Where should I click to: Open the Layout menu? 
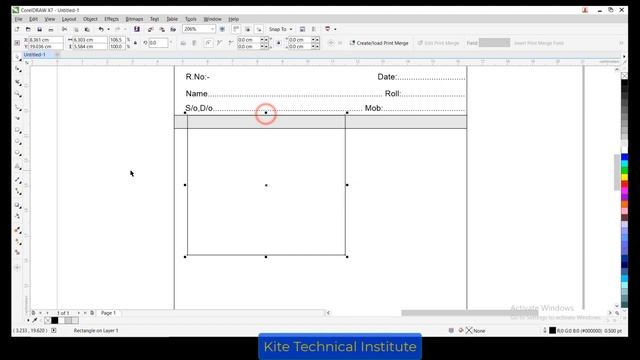click(69, 19)
